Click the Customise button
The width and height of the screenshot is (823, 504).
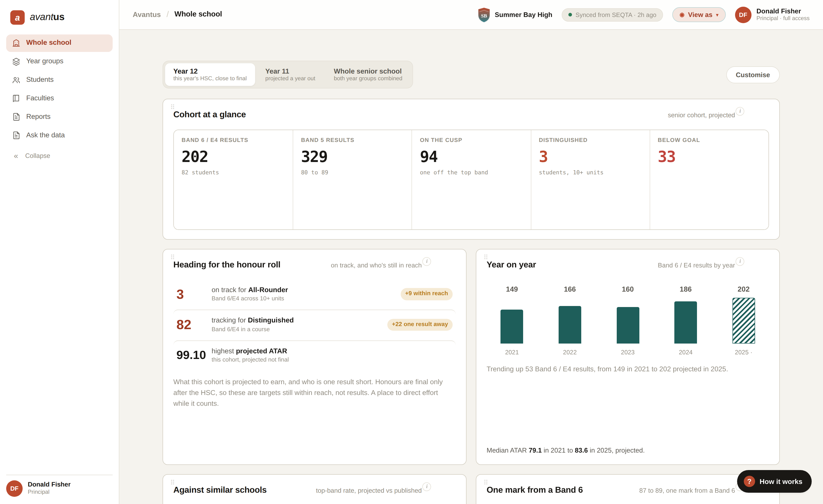pos(753,75)
